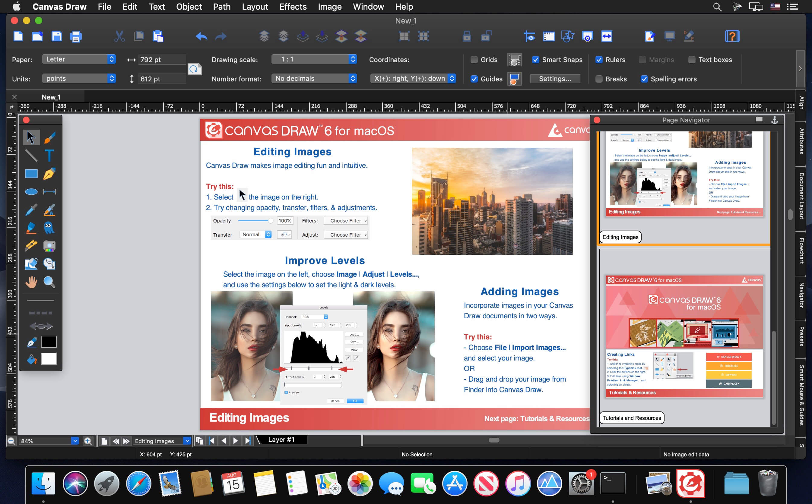Select the Text tool in the toolbox
The height and width of the screenshot is (504, 812).
(x=49, y=155)
